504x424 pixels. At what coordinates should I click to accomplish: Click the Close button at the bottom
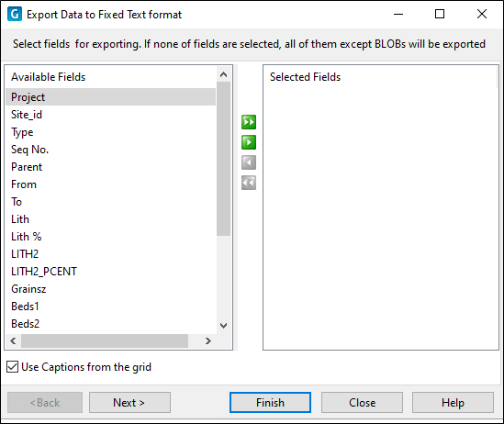point(362,403)
